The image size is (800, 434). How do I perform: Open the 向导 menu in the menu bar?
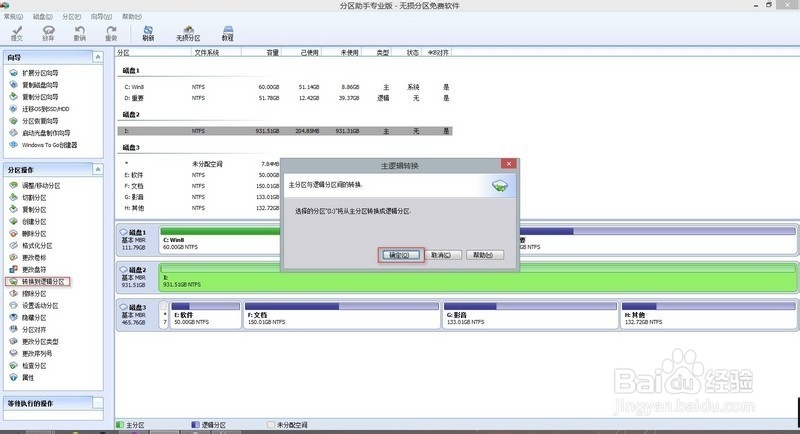[x=102, y=17]
